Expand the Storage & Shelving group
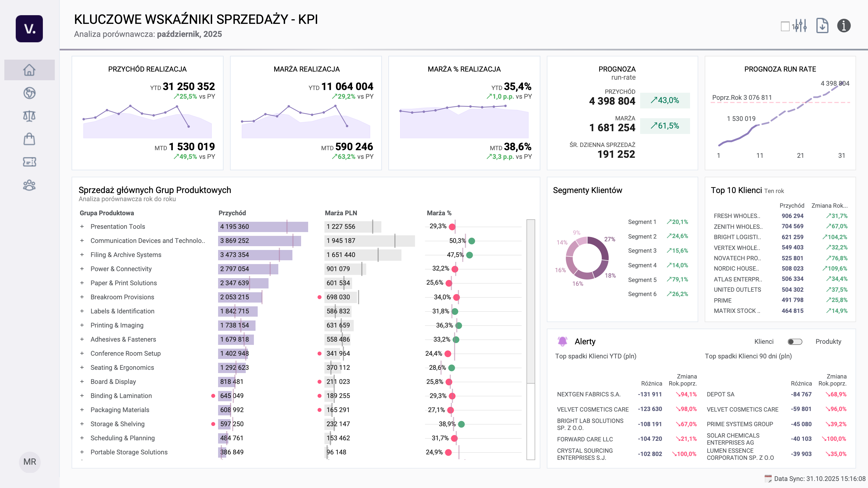The width and height of the screenshot is (868, 488). tap(82, 424)
